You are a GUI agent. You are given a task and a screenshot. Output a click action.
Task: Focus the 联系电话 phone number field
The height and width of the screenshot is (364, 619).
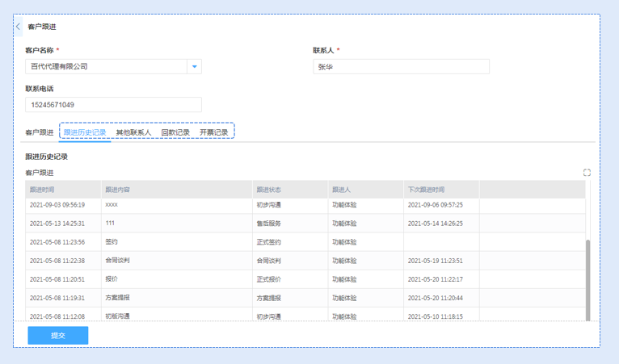click(x=113, y=105)
